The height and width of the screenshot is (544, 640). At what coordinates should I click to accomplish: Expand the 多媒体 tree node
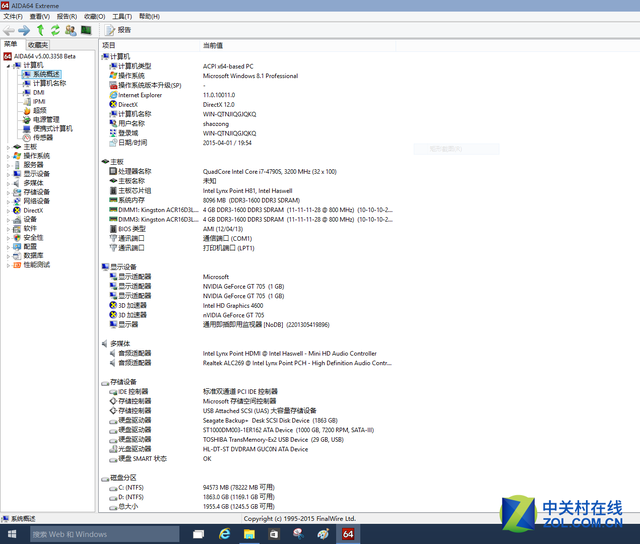click(8, 183)
